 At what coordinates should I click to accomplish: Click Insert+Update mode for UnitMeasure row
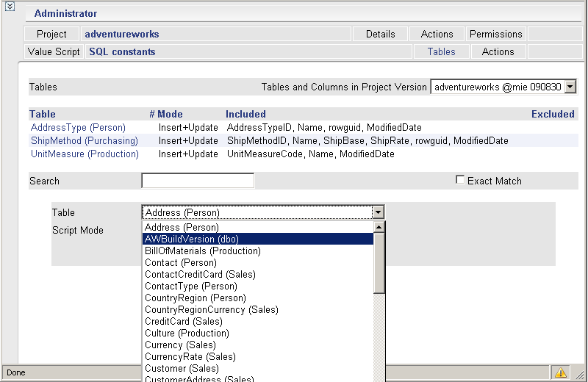tap(188, 154)
